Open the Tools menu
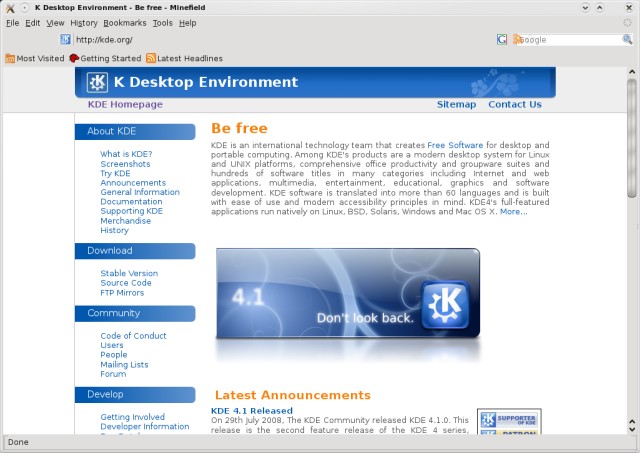Viewport: 640px width, 453px height. click(x=162, y=23)
